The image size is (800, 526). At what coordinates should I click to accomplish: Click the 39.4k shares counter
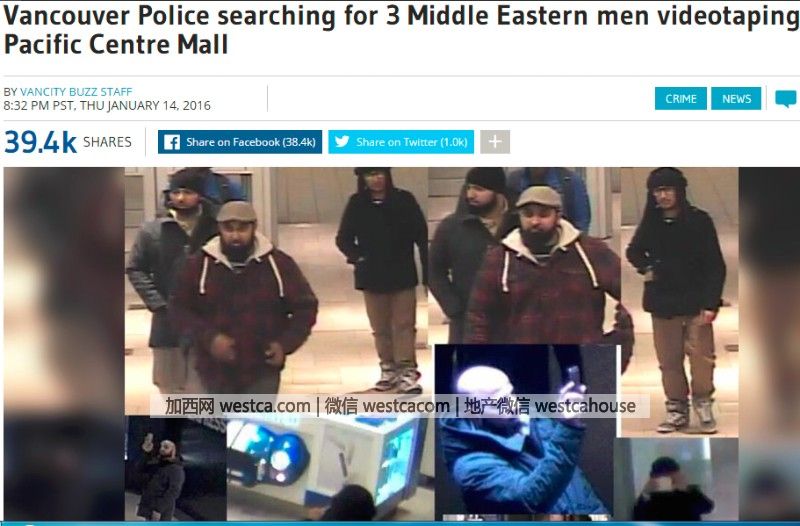coord(40,142)
